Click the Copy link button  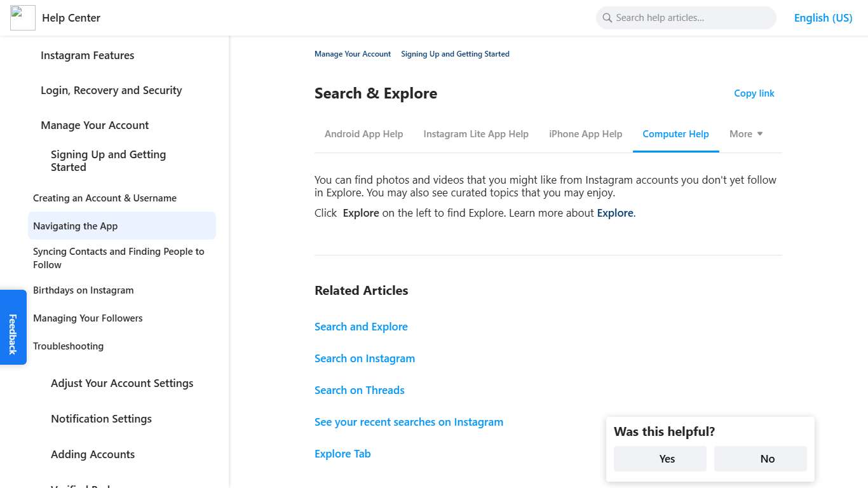pyautogui.click(x=754, y=93)
